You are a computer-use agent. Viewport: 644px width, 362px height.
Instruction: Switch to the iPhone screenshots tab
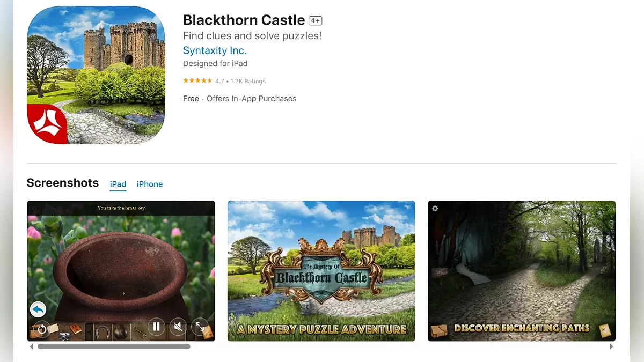pyautogui.click(x=150, y=184)
